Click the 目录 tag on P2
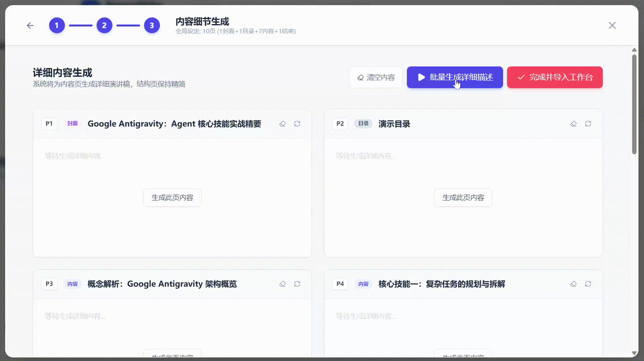This screenshot has height=361, width=644. (x=363, y=123)
